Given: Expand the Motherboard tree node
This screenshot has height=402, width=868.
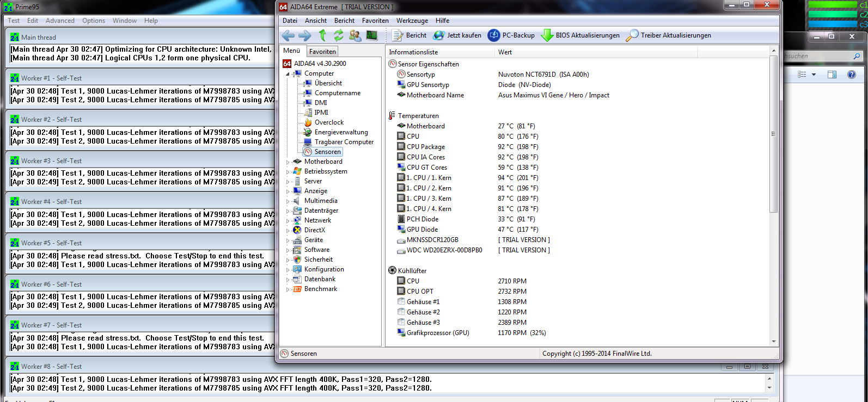Looking at the screenshot, I should [x=288, y=162].
